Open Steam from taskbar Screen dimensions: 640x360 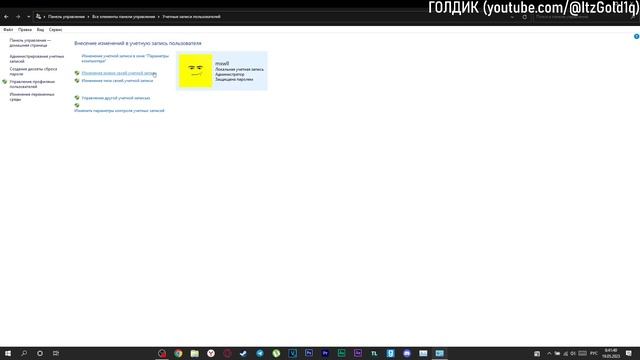[x=244, y=353]
